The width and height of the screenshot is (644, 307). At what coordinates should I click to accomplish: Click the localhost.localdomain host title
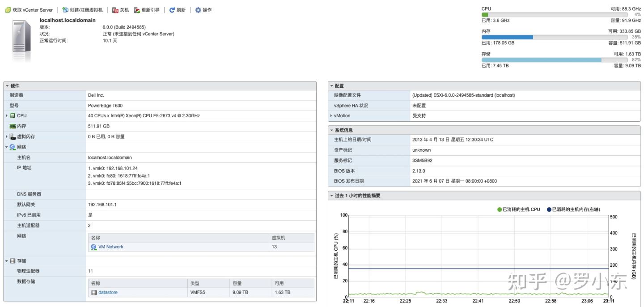pyautogui.click(x=68, y=20)
